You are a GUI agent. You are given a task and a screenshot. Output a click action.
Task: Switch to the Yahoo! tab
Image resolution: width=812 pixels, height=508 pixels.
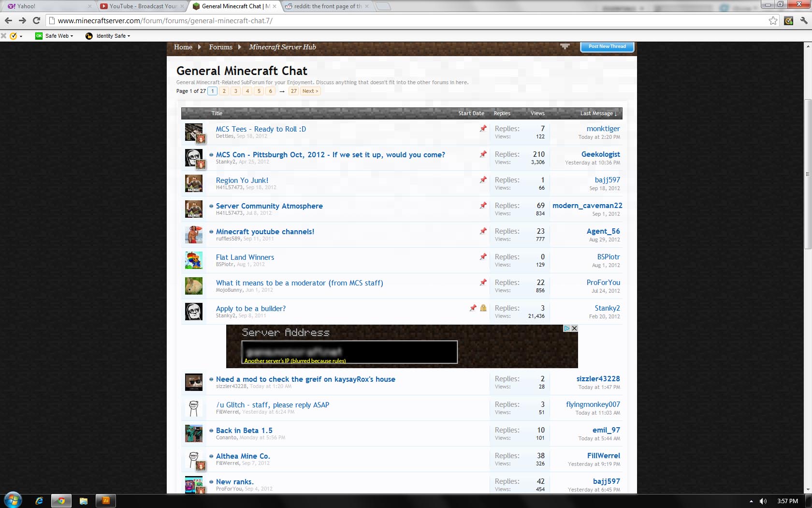coord(48,6)
